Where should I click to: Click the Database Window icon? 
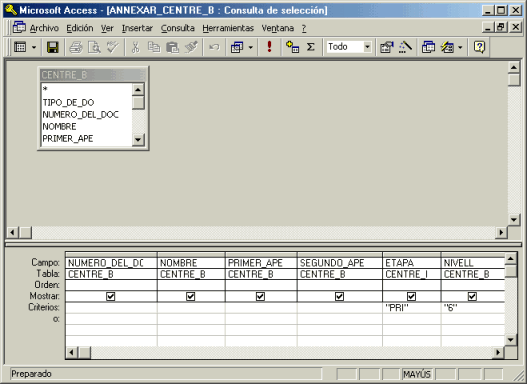428,47
